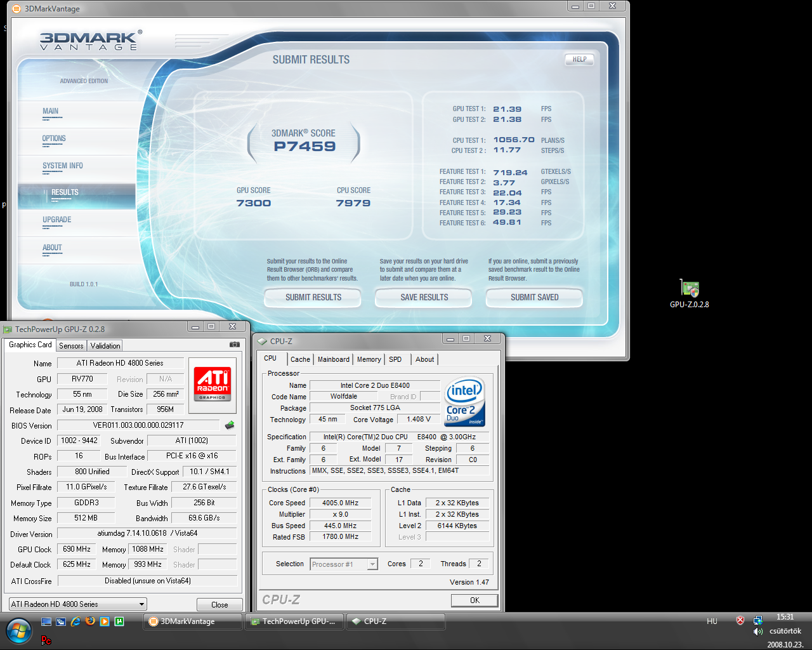Click the CPU Name Intel Core 2 Duo E8400
The height and width of the screenshot is (650, 812).
tap(375, 385)
